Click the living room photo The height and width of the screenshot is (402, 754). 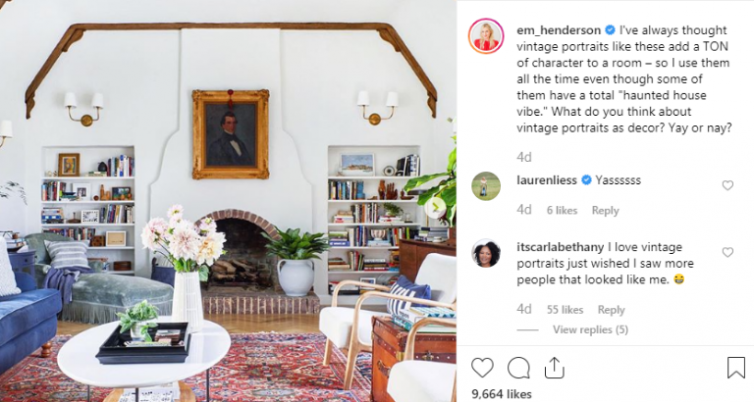coord(228,201)
